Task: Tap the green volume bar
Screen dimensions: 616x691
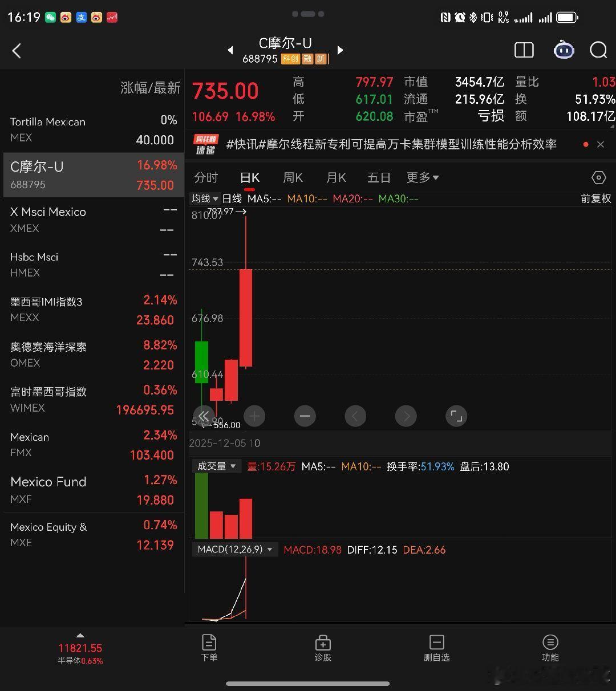Action: pos(201,505)
